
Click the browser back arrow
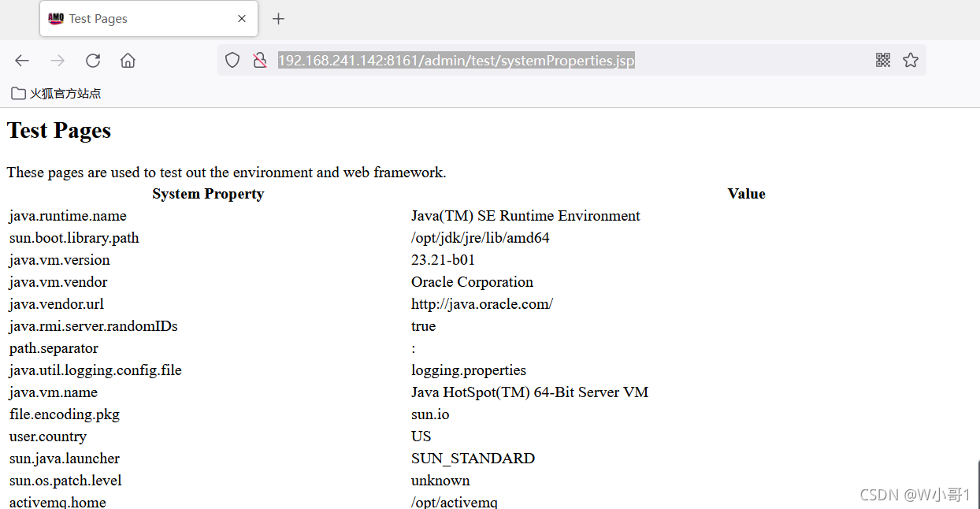22,61
